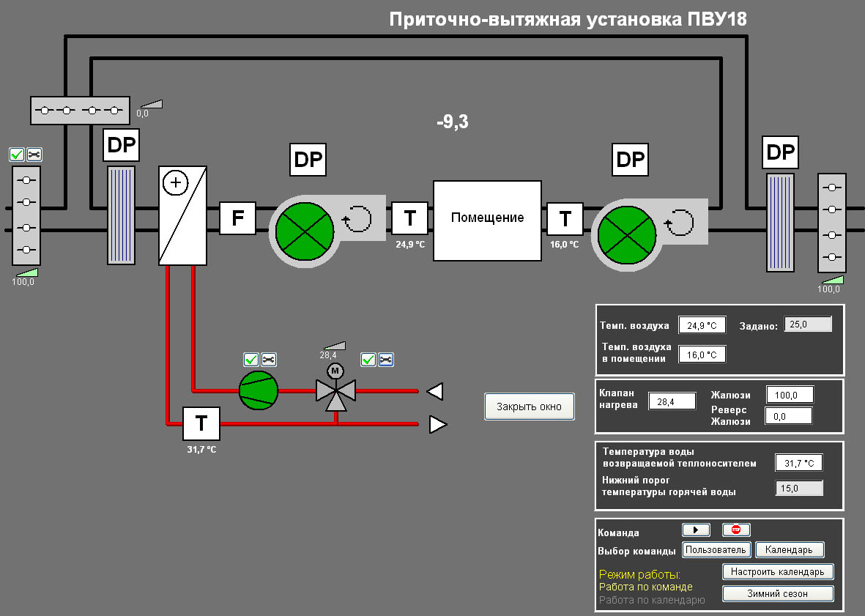Click the supply fan before the room
Viewport: 865px width, 616px height.
click(x=304, y=227)
